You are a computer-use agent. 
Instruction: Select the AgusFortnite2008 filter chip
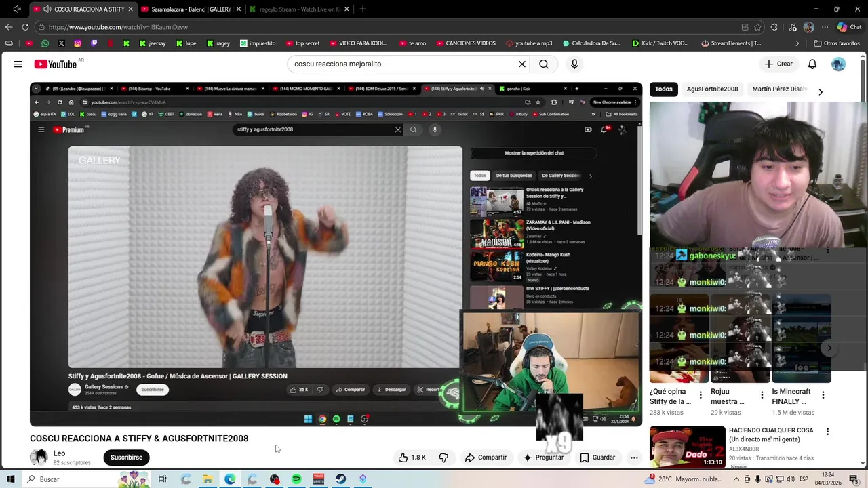point(712,89)
